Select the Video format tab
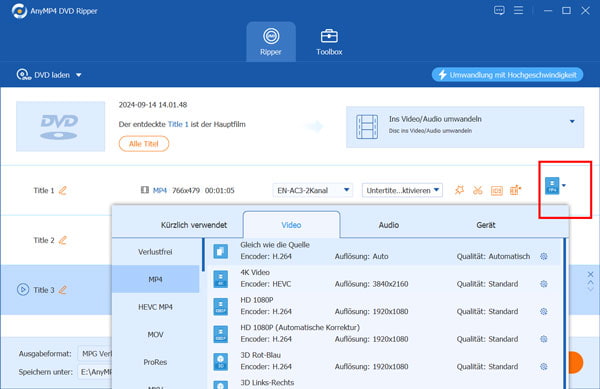 291,225
